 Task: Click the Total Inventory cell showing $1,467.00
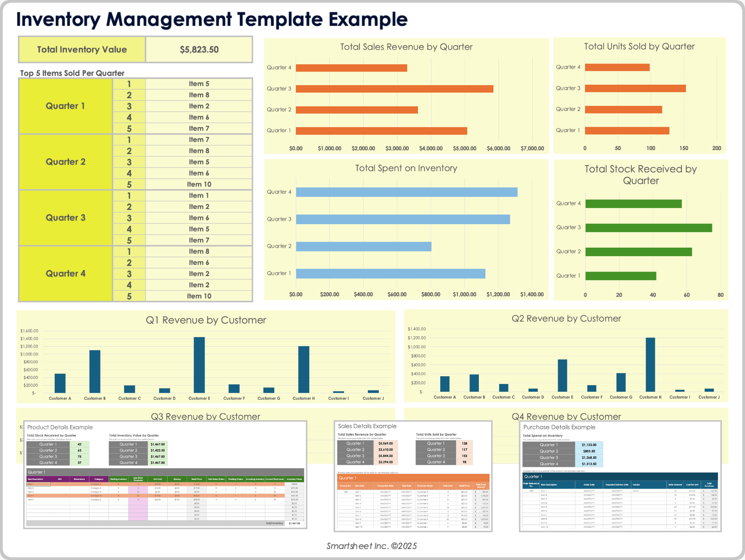click(295, 523)
